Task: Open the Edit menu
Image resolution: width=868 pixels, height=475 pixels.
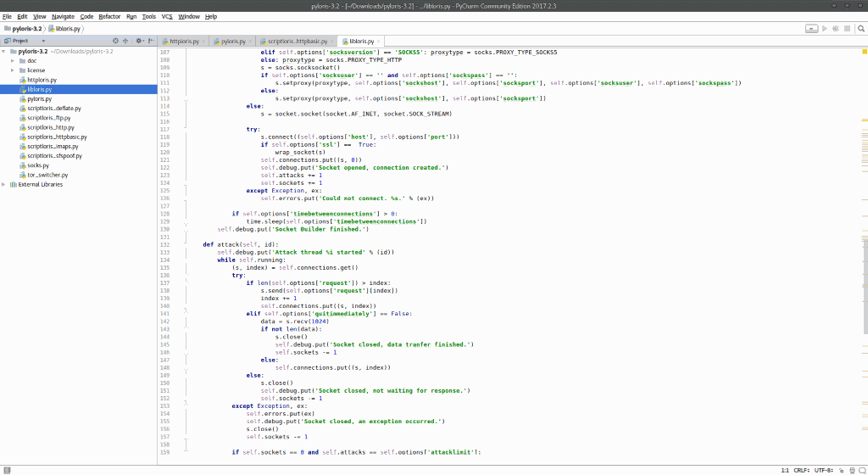Action: pos(22,17)
